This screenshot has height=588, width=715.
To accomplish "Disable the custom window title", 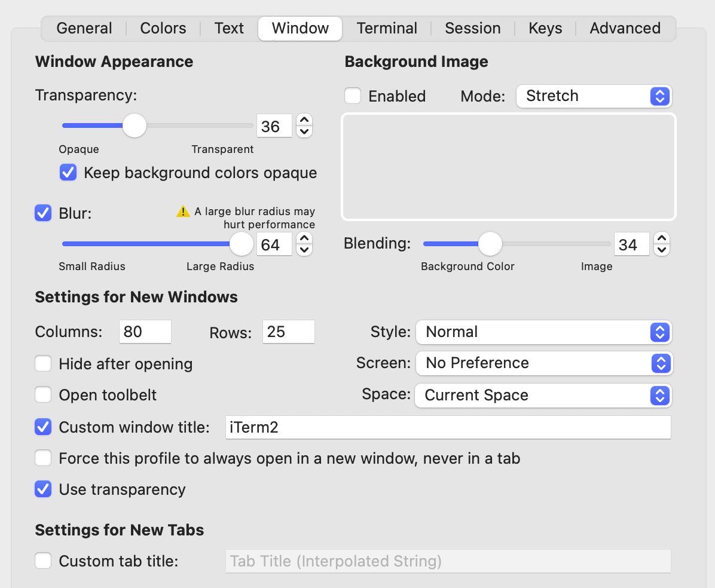I will click(x=43, y=427).
